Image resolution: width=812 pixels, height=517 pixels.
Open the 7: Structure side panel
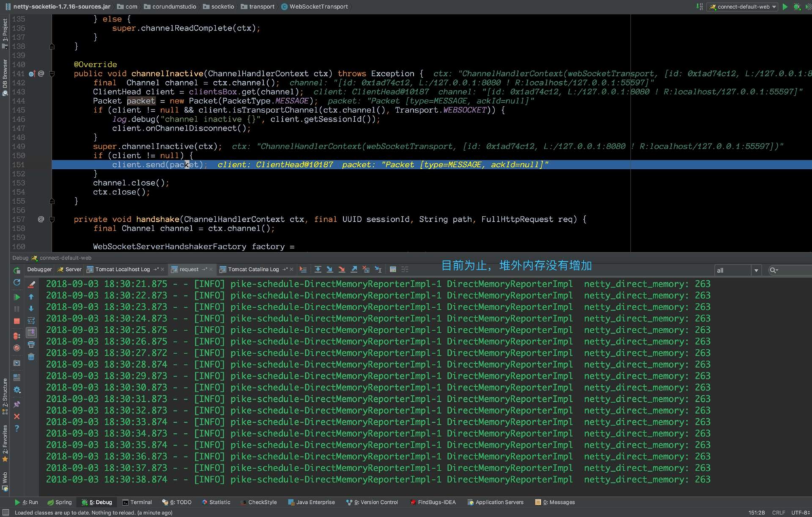click(x=5, y=397)
